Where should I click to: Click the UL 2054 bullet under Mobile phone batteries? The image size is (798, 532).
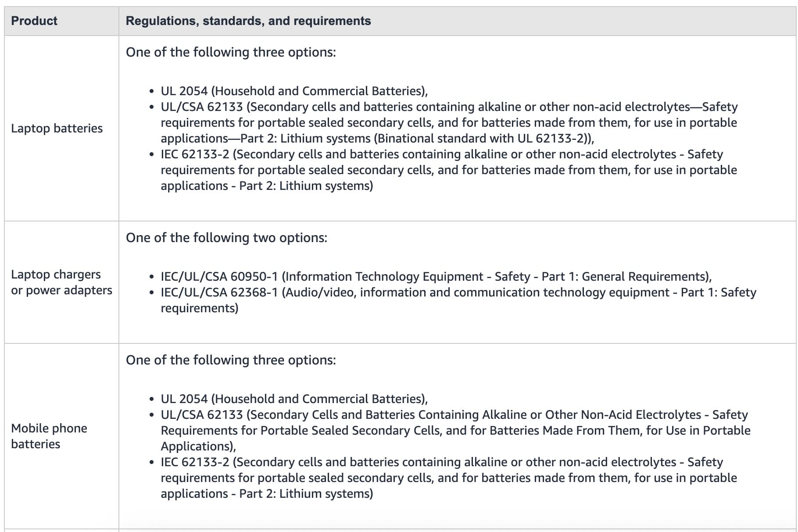click(x=294, y=399)
